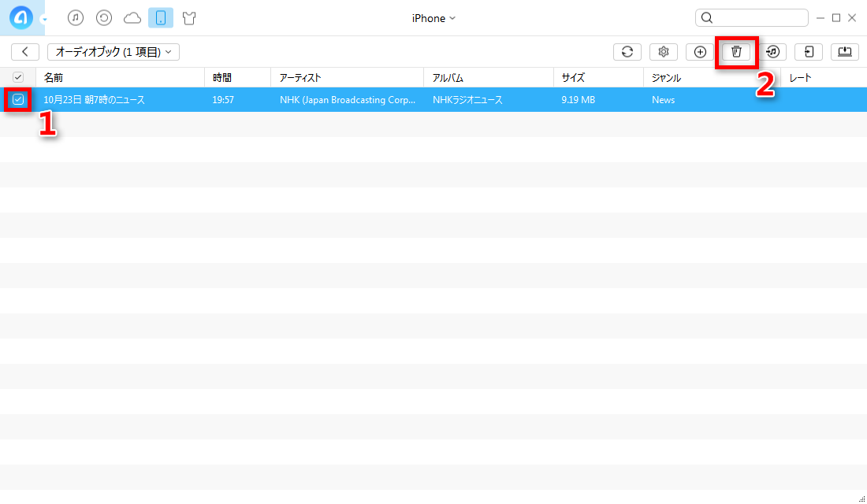The width and height of the screenshot is (867, 504).
Task: Click the 9.19 MB size cell
Action: pos(579,100)
